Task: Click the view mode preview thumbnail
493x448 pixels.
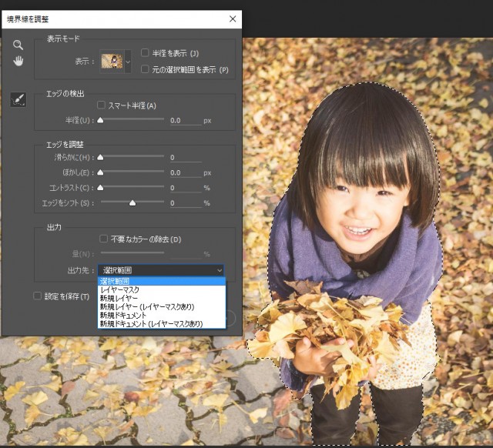Action: [x=112, y=61]
